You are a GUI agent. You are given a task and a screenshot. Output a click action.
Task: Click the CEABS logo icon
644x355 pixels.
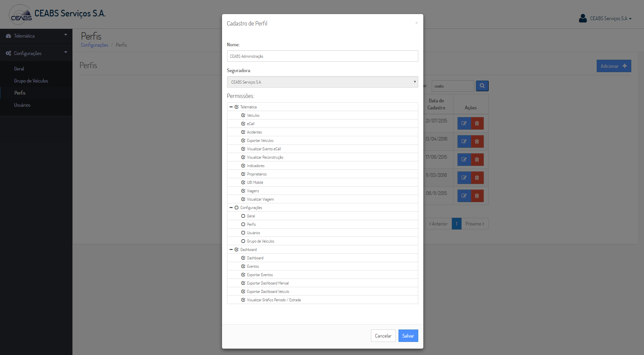click(20, 14)
